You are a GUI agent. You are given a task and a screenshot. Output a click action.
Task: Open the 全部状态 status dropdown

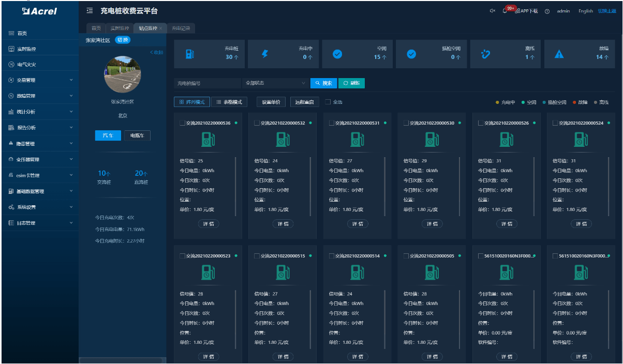coord(275,83)
